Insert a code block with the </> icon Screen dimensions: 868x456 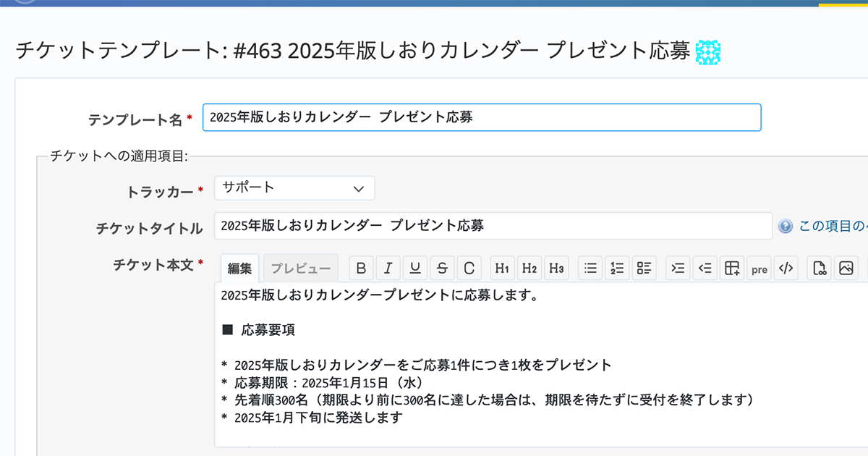pyautogui.click(x=786, y=268)
